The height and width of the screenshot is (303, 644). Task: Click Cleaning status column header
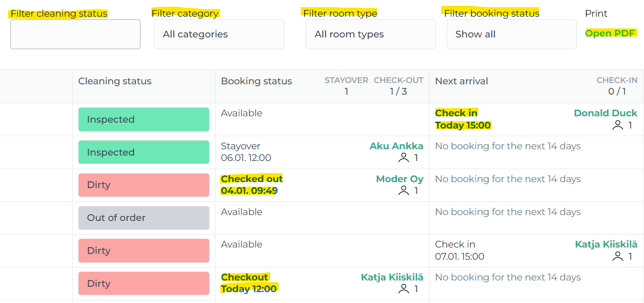tap(115, 82)
